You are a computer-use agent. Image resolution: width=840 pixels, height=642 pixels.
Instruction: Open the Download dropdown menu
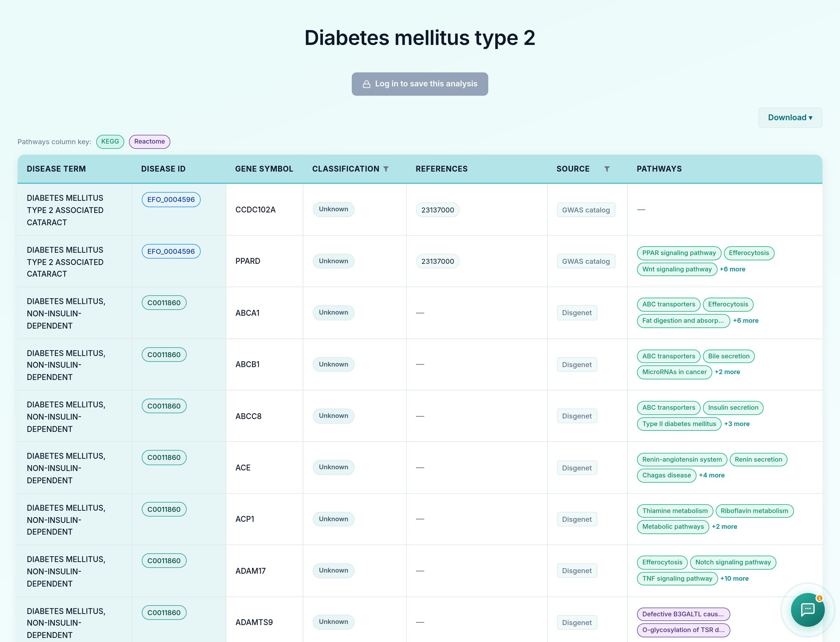(790, 118)
